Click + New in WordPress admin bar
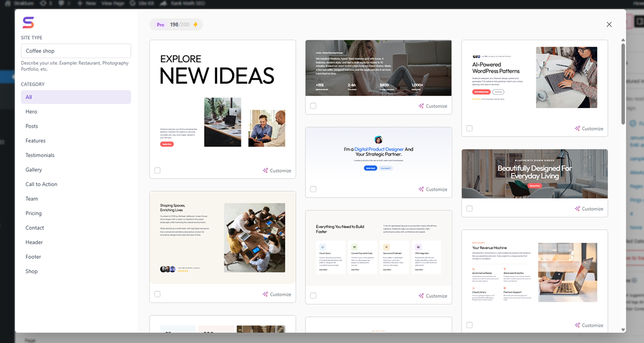This screenshot has width=644, height=343. pos(86,3)
